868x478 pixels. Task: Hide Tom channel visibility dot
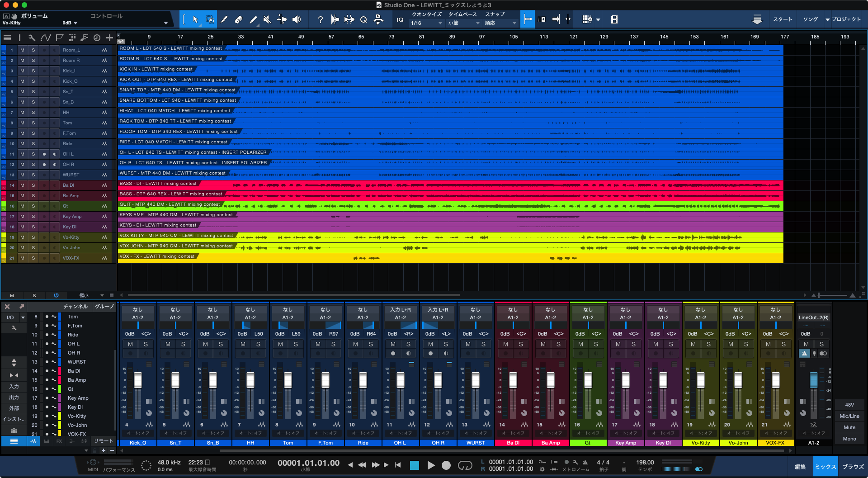(47, 317)
